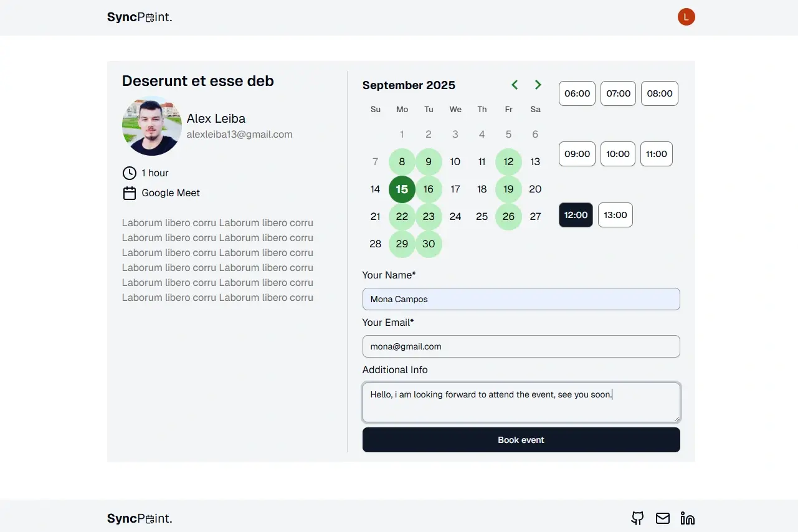Image resolution: width=798 pixels, height=532 pixels.
Task: Pick September 22 on the calendar
Action: pos(402,217)
